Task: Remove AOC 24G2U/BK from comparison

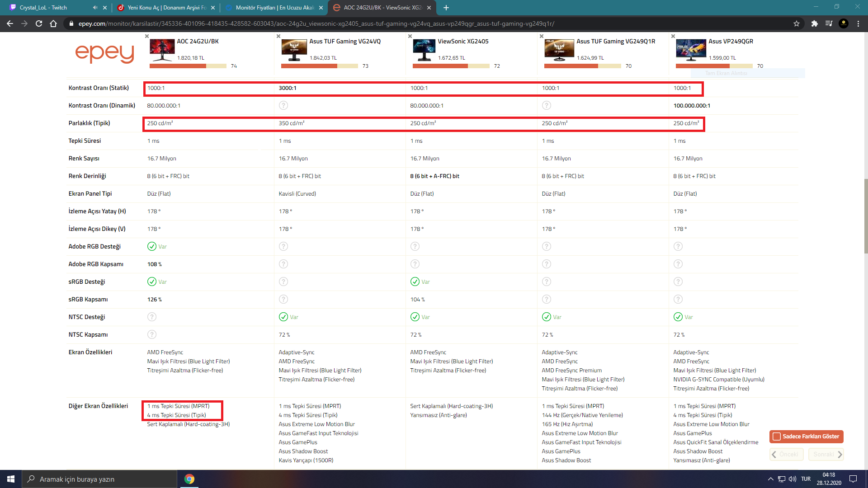Action: [x=147, y=36]
